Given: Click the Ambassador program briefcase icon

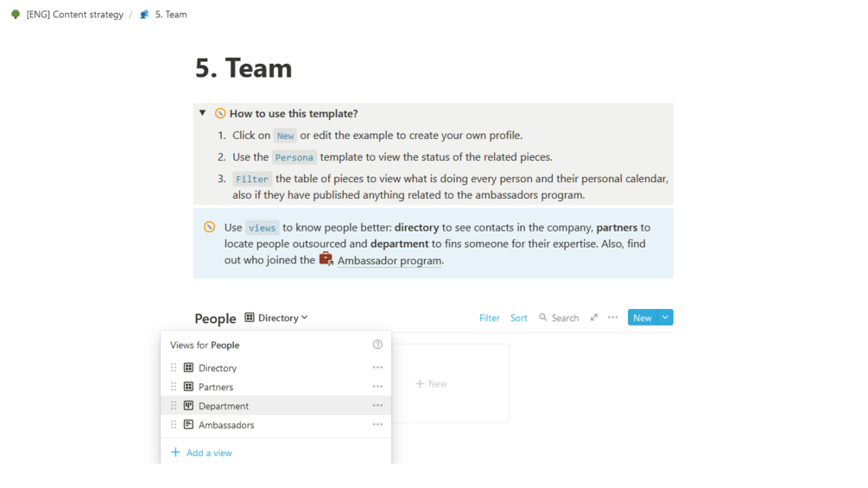Looking at the screenshot, I should (326, 259).
